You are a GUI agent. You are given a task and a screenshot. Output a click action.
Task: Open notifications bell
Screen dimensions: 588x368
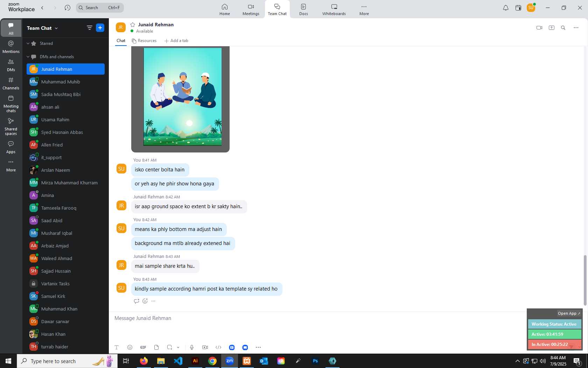point(505,8)
